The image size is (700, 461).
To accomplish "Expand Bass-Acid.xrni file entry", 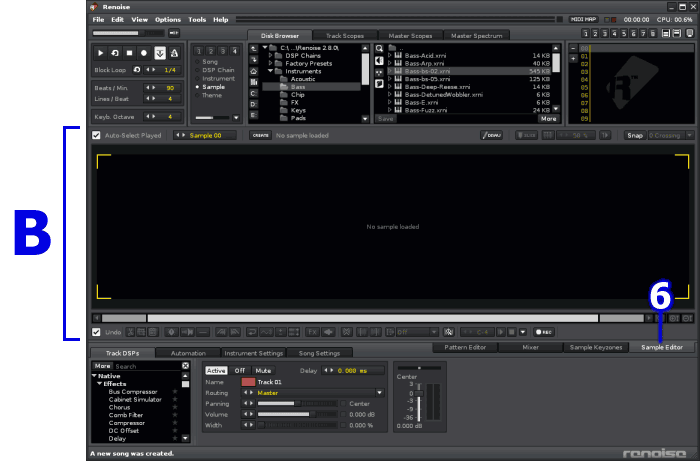I will [390, 56].
